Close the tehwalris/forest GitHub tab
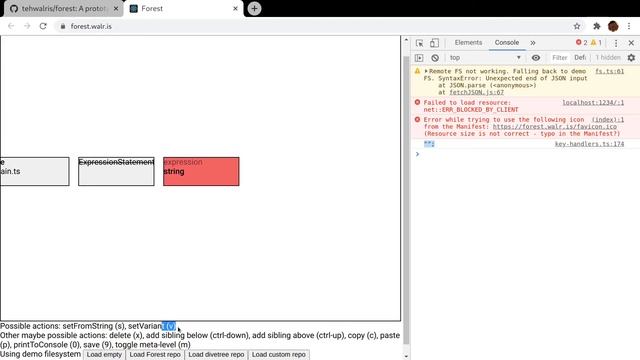This screenshot has height=360, width=640. pos(116,9)
